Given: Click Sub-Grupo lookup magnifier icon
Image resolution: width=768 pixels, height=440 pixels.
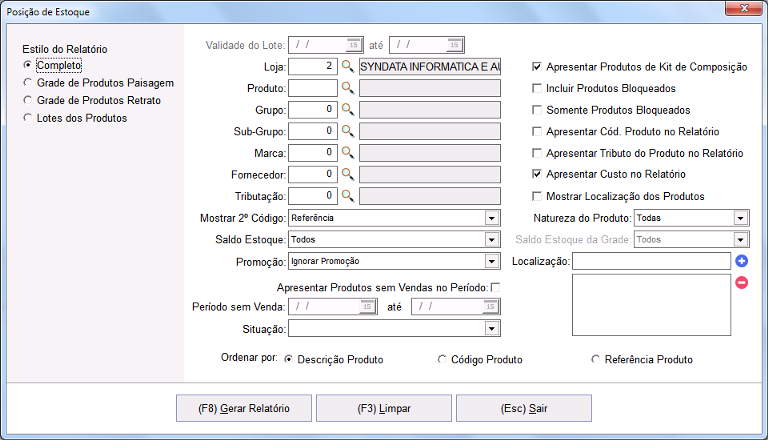Looking at the screenshot, I should click(x=348, y=131).
